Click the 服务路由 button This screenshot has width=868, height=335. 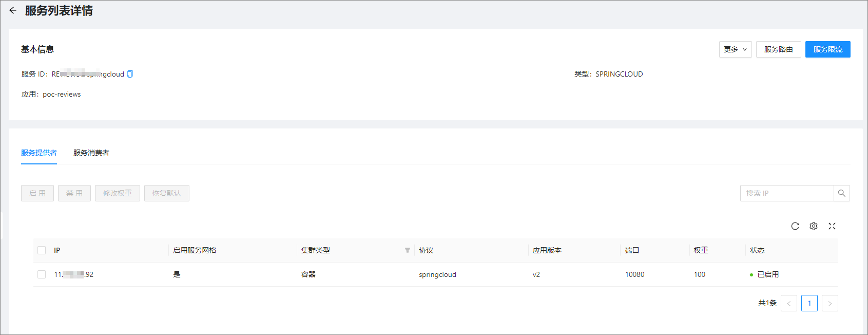pyautogui.click(x=779, y=49)
